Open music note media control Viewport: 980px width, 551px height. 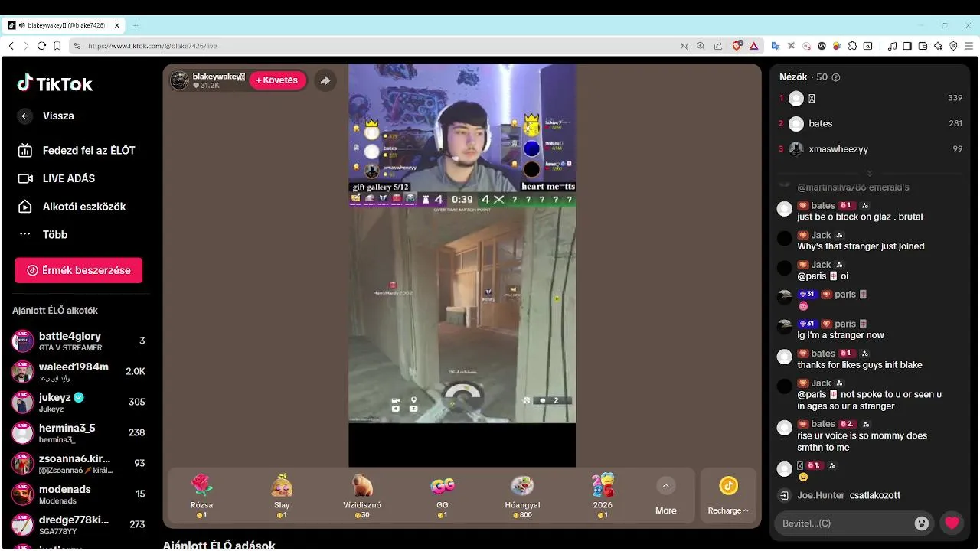tap(892, 46)
